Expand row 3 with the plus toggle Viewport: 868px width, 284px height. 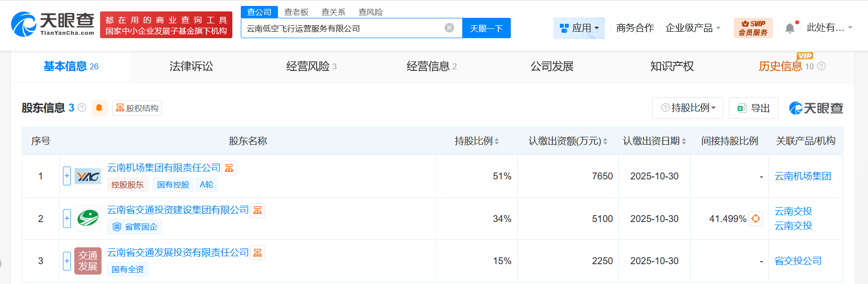[x=67, y=261]
